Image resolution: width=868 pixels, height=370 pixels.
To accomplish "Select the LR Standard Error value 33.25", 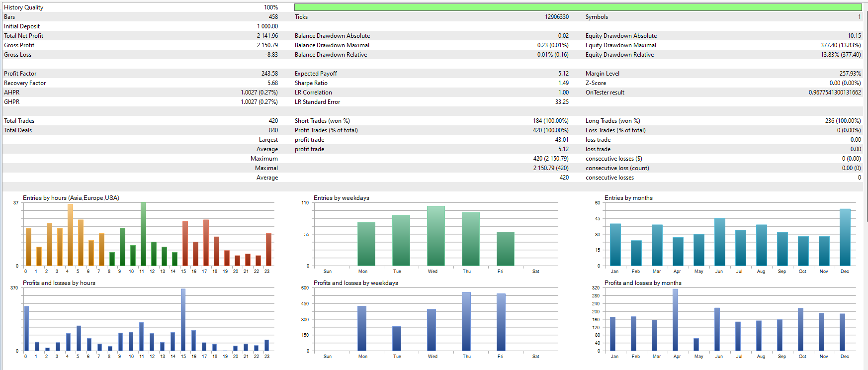I will 562,102.
